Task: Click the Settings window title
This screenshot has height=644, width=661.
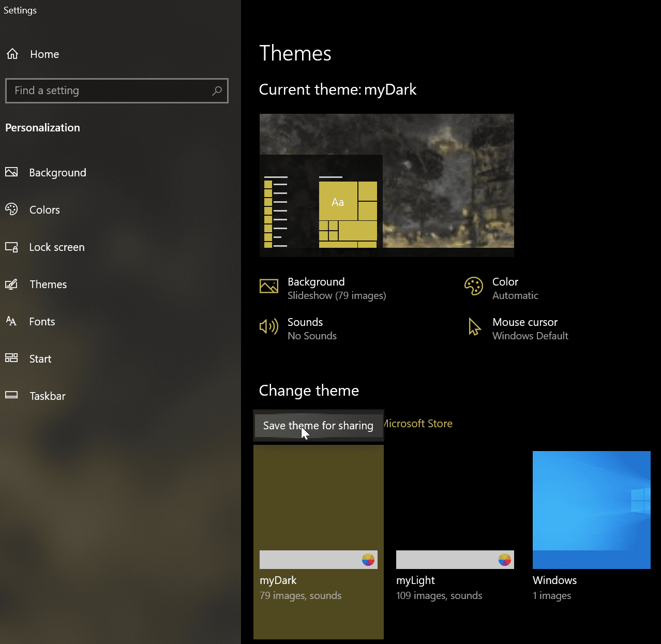Action: click(20, 10)
